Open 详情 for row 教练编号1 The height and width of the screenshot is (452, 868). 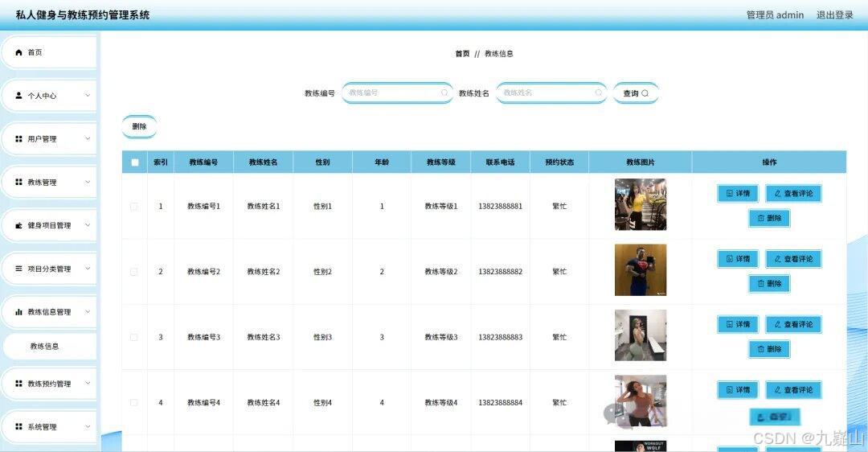click(738, 193)
